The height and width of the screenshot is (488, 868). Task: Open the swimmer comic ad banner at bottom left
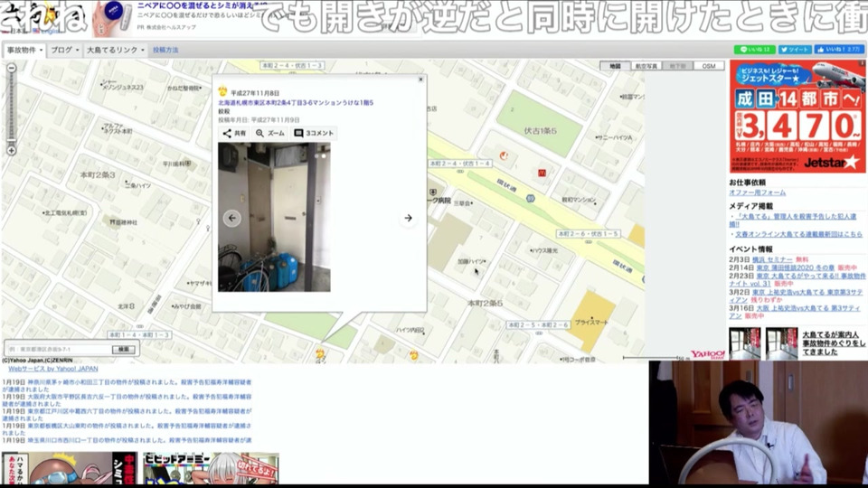pyautogui.click(x=70, y=468)
